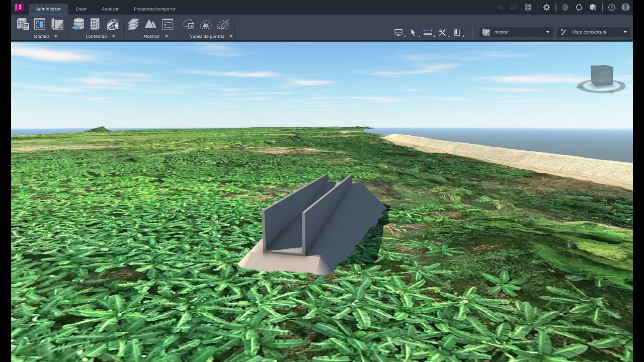Expand the Contenido group dropdown arrow
The image size is (644, 362).
[x=113, y=37]
